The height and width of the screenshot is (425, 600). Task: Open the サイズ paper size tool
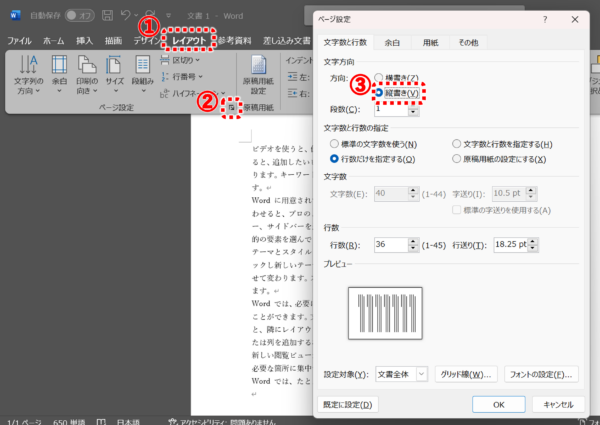pyautogui.click(x=114, y=71)
